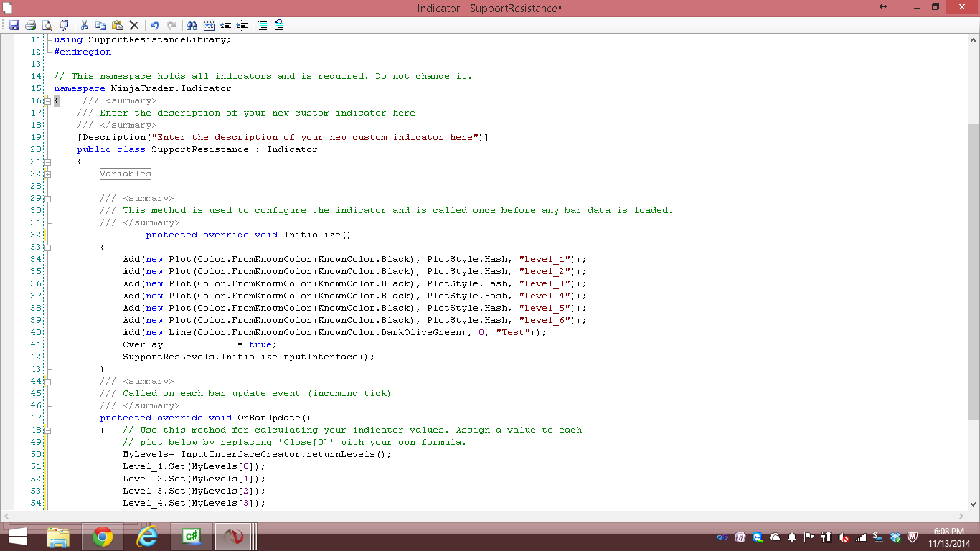Open OneDrive cloud icon in system tray
This screenshot has width=980, height=551.
coord(775,537)
